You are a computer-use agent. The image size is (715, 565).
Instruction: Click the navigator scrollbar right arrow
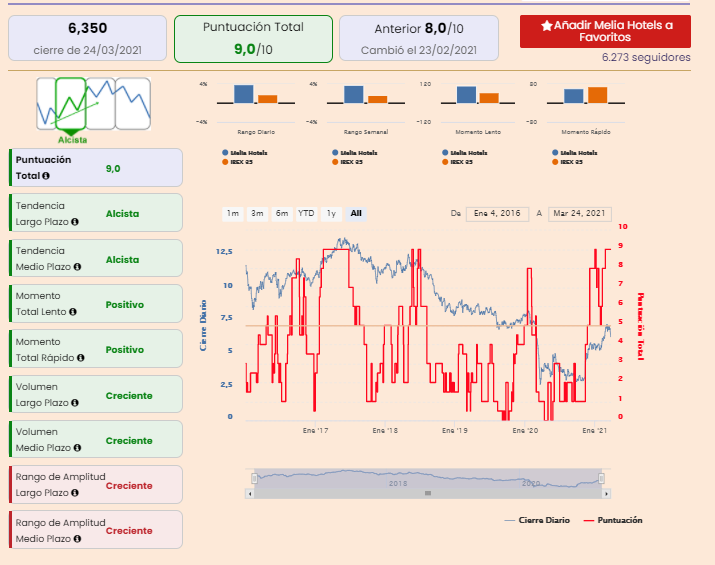606,493
